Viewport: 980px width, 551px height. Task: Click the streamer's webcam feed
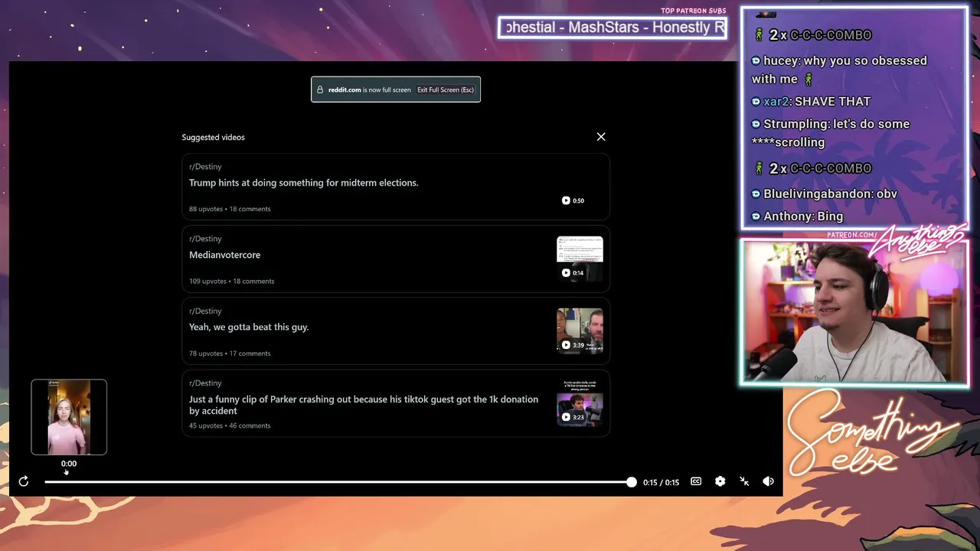(x=854, y=311)
